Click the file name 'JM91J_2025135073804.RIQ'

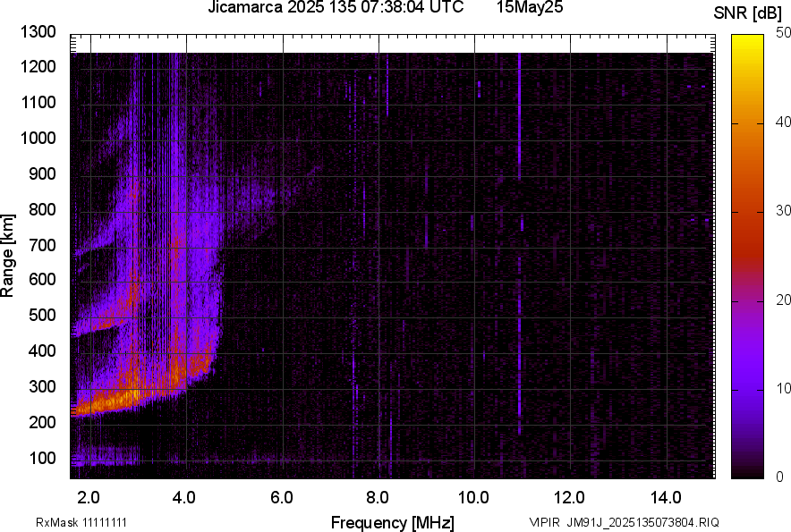point(642,522)
